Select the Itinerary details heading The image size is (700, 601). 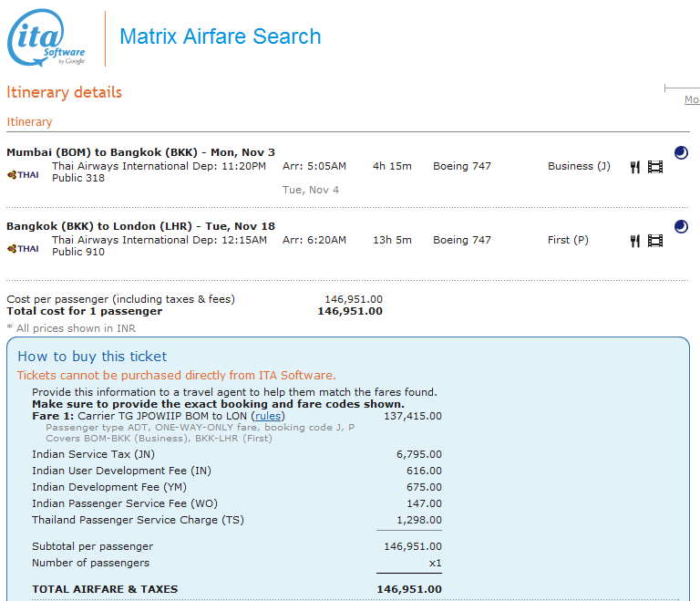(64, 92)
